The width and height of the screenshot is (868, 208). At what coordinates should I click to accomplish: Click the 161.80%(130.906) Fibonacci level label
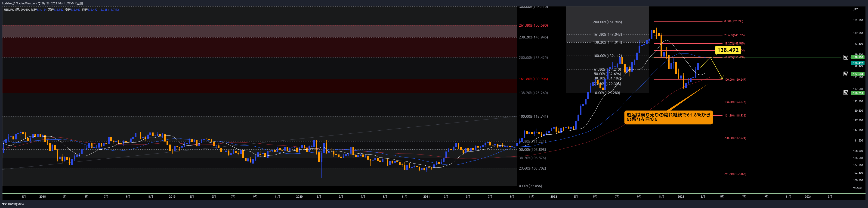click(x=533, y=79)
